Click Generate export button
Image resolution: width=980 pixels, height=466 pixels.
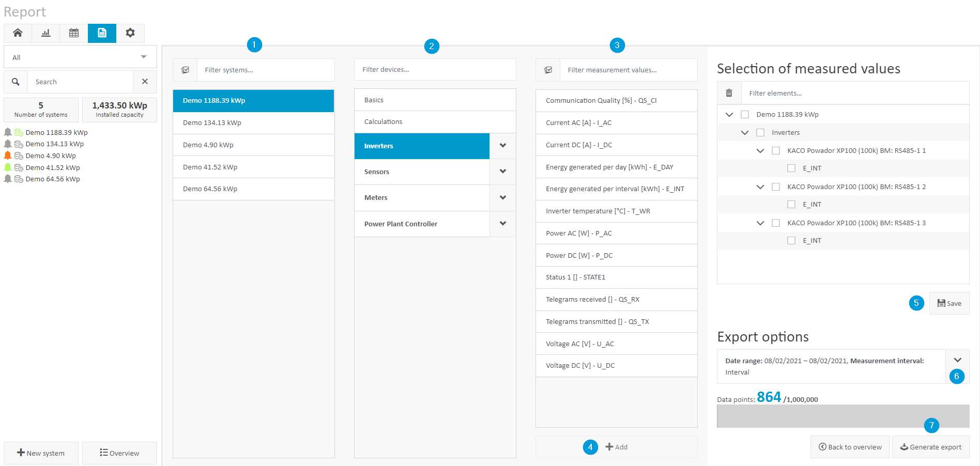pos(930,447)
